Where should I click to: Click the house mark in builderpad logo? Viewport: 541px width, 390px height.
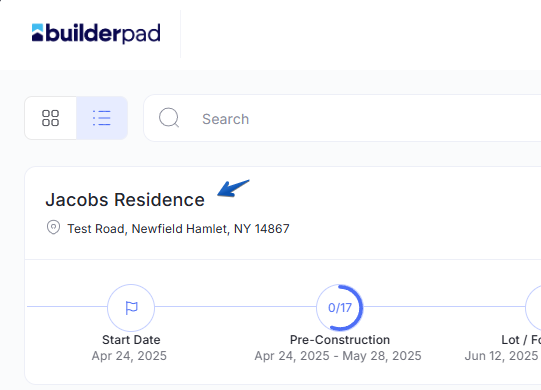37,32
